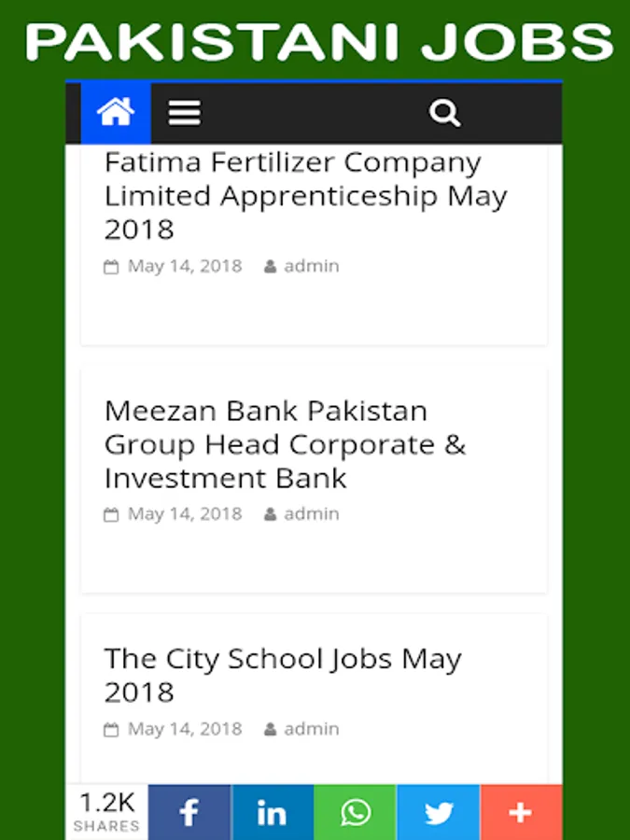
Task: Open Fatima Fertilizer Company Apprenticeship post
Action: tap(305, 196)
